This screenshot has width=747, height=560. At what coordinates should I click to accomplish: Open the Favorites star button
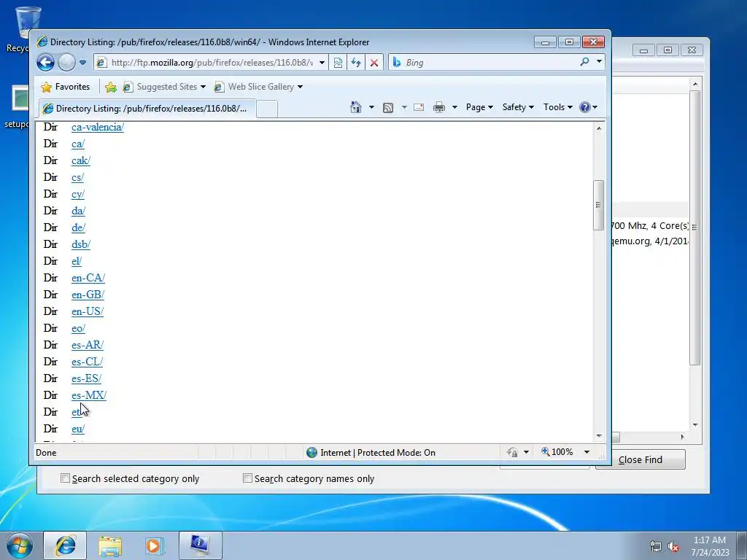click(65, 87)
